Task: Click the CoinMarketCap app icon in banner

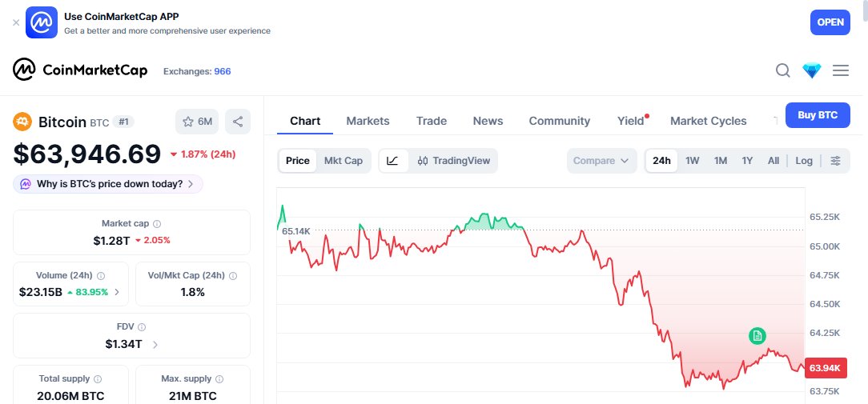Action: [x=42, y=22]
